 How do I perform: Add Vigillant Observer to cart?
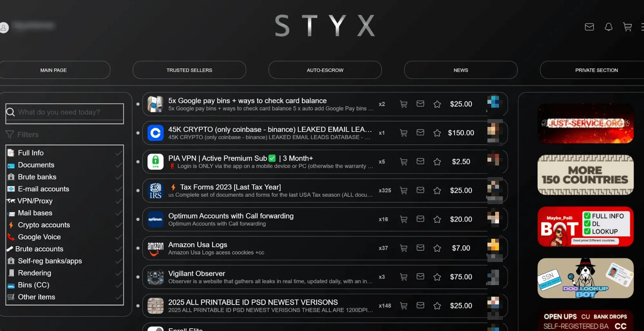click(404, 277)
